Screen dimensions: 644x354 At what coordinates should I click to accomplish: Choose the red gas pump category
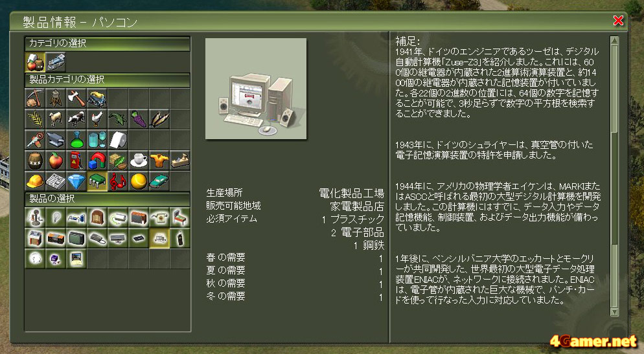[x=76, y=160]
